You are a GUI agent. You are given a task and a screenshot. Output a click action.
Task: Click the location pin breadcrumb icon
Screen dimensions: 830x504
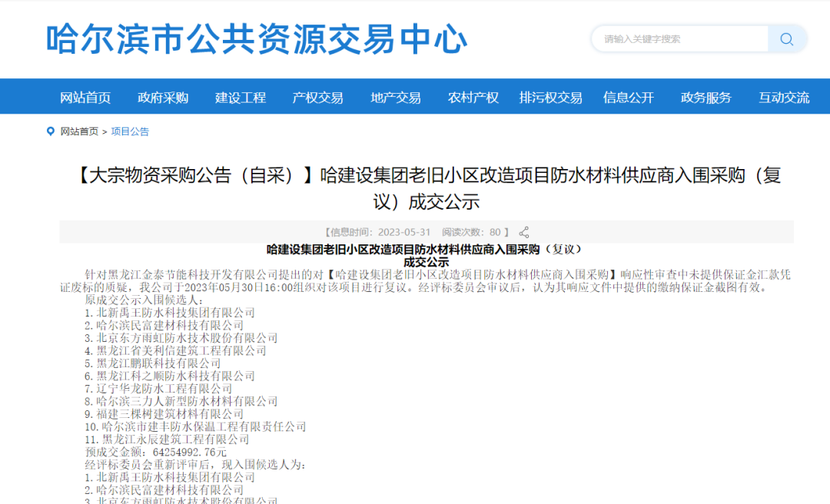tap(51, 131)
